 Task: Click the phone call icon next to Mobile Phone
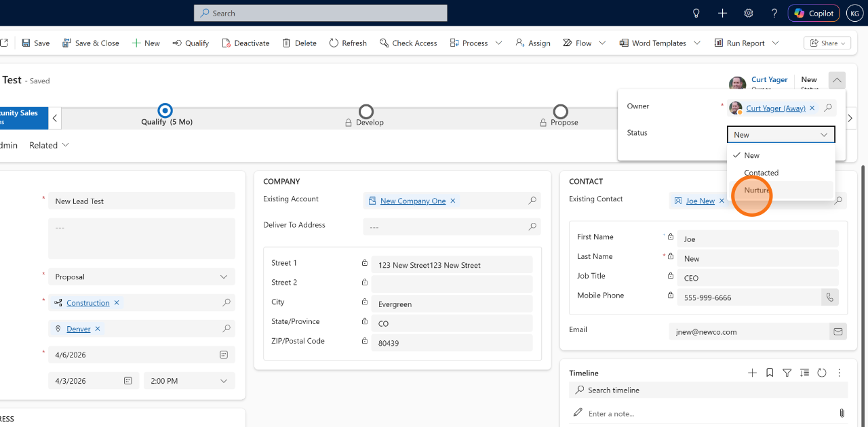[829, 297]
